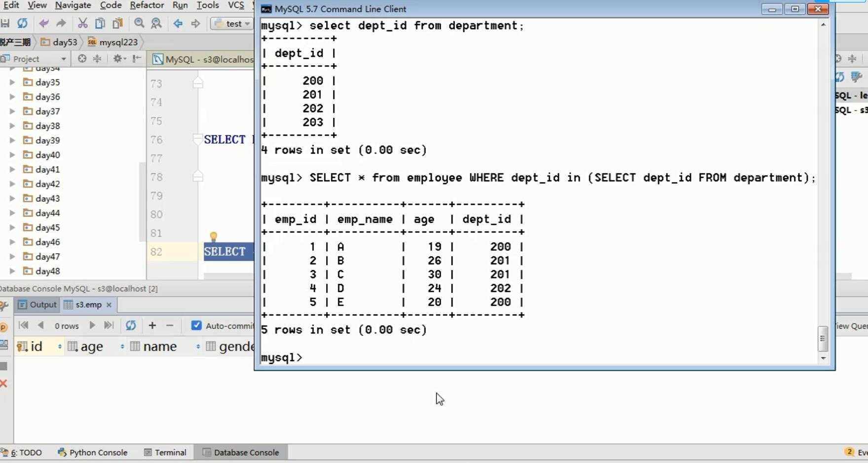Expand the day38 folder
The image size is (868, 463).
(12, 126)
